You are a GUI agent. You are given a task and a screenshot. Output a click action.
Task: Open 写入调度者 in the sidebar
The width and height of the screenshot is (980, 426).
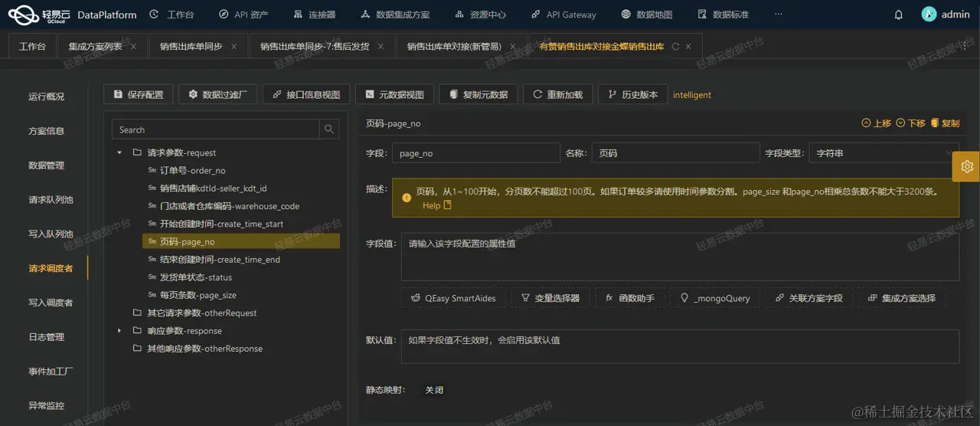(x=51, y=303)
